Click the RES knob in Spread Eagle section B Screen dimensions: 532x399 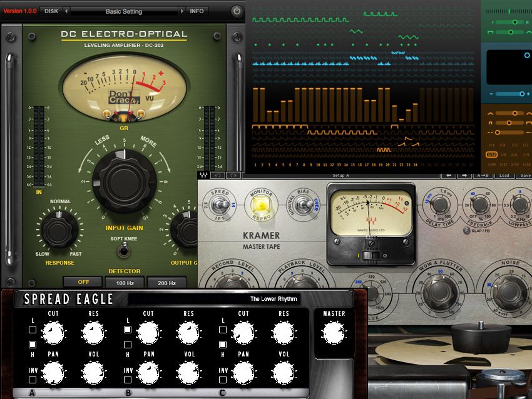pos(188,333)
